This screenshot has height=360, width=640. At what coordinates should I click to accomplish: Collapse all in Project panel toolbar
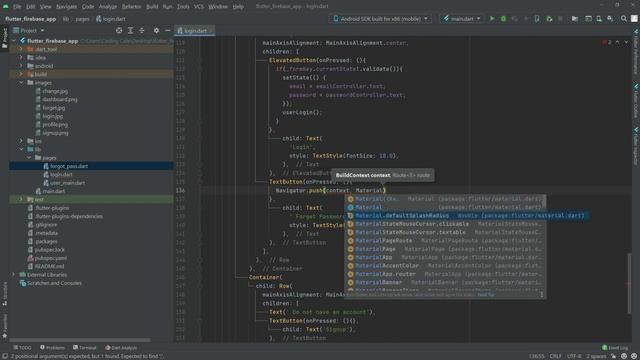[142, 31]
